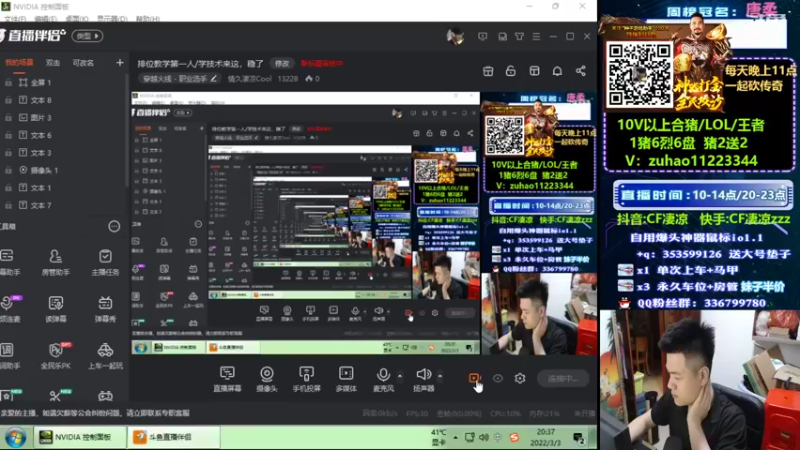Select the 图片 3 layer row
Image resolution: width=800 pixels, height=450 pixels.
pyautogui.click(x=63, y=117)
